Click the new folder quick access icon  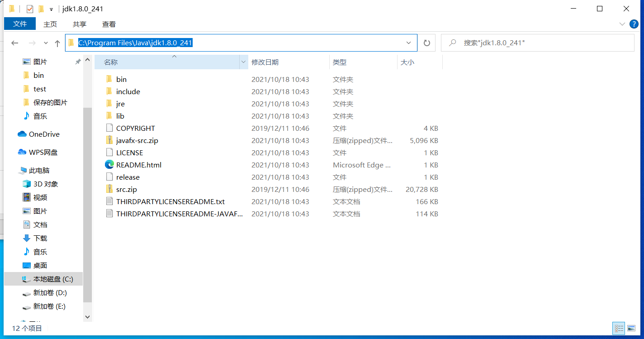coord(41,9)
